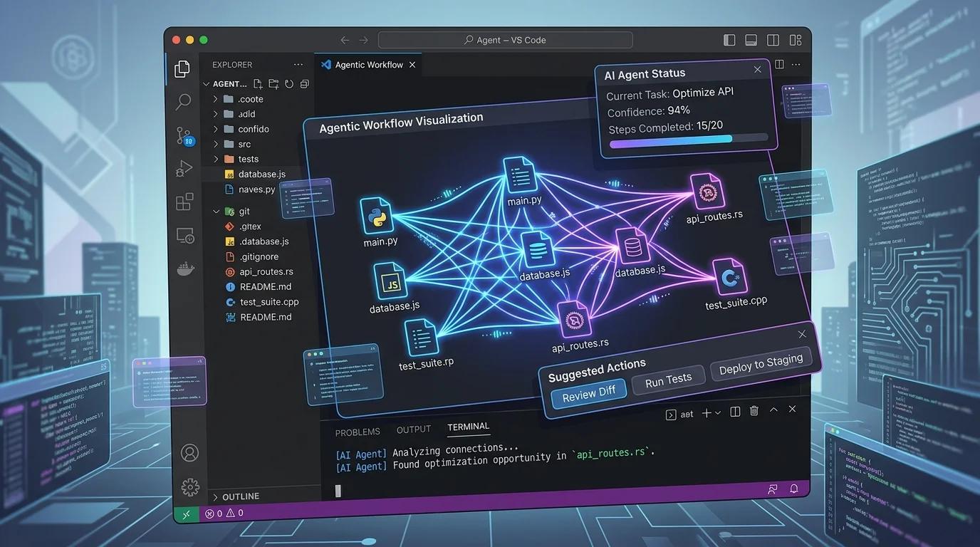980x547 pixels.
Task: Select the TERMINAL tab
Action: pyautogui.click(x=468, y=427)
